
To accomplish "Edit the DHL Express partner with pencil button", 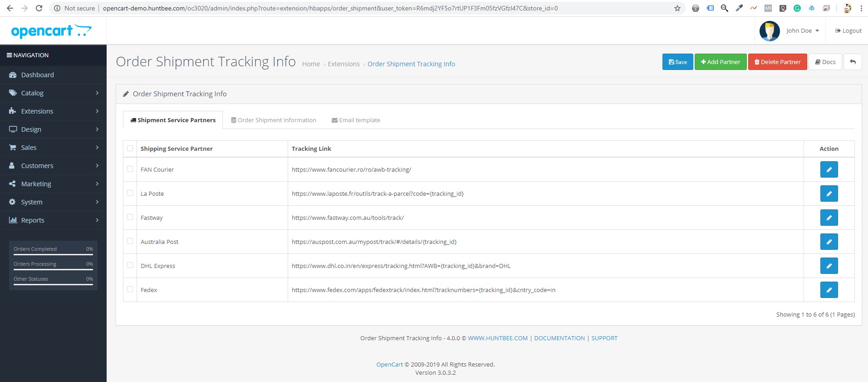I will 829,266.
